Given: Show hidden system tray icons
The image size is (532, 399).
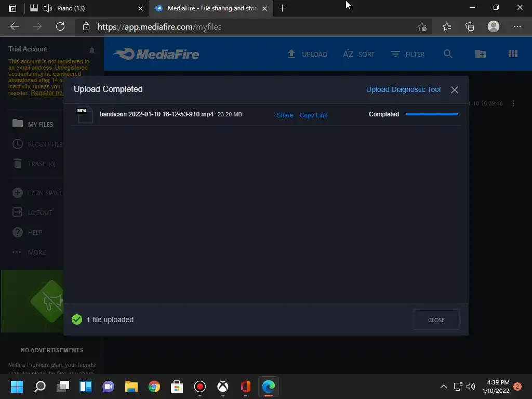Looking at the screenshot, I should [444, 387].
